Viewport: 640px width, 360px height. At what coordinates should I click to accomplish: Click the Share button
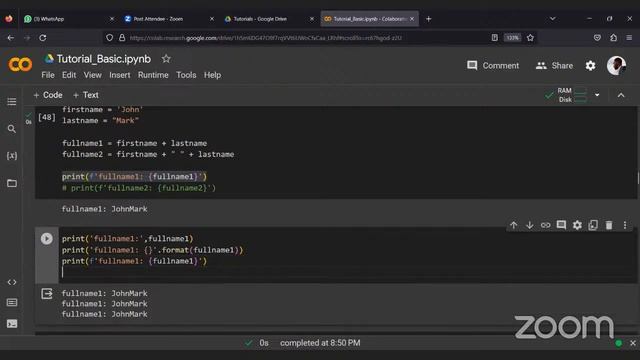coord(554,66)
